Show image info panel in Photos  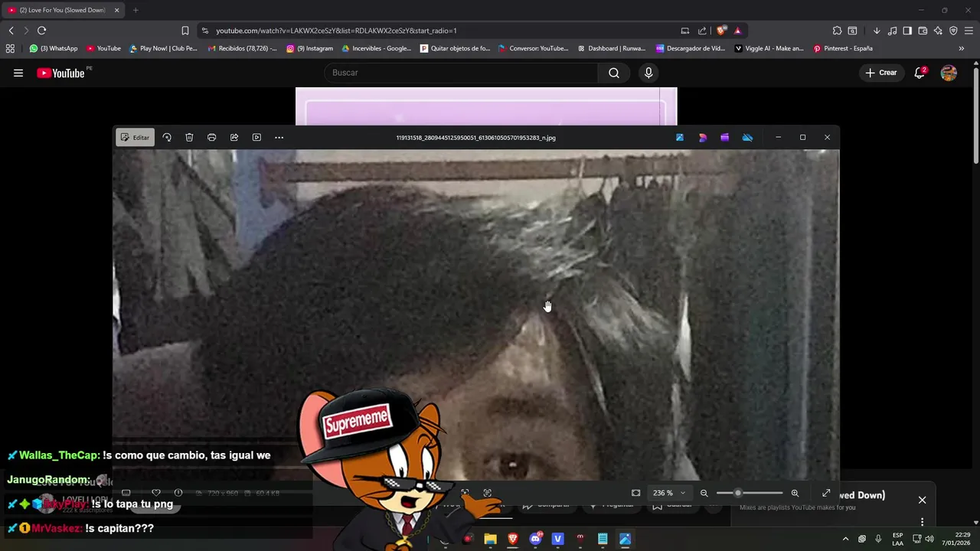178,493
